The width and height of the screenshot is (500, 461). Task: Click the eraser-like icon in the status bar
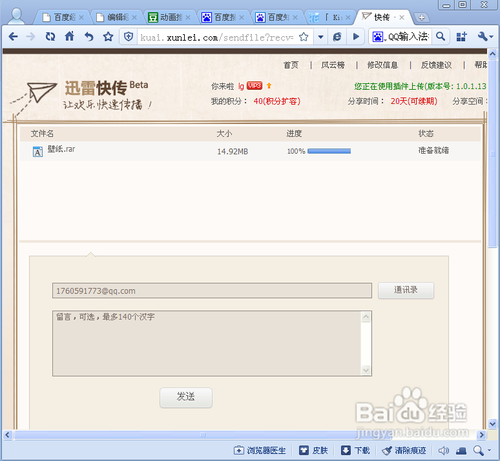pyautogui.click(x=461, y=451)
